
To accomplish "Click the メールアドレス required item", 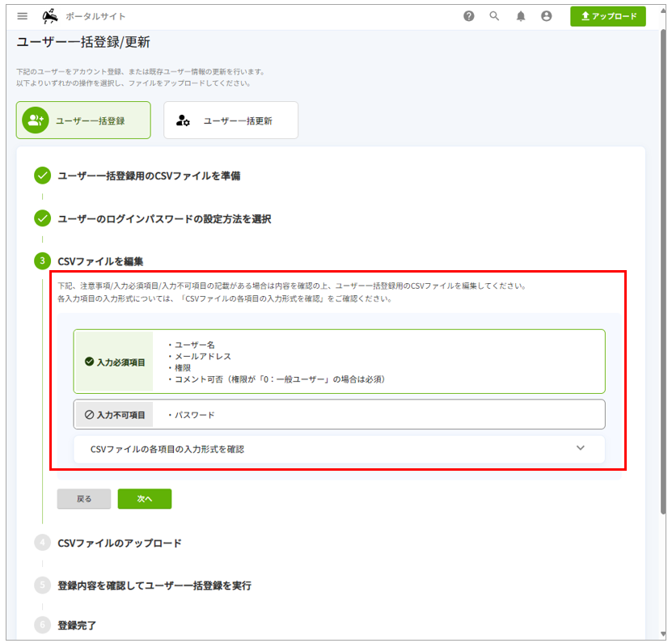I will click(x=202, y=356).
